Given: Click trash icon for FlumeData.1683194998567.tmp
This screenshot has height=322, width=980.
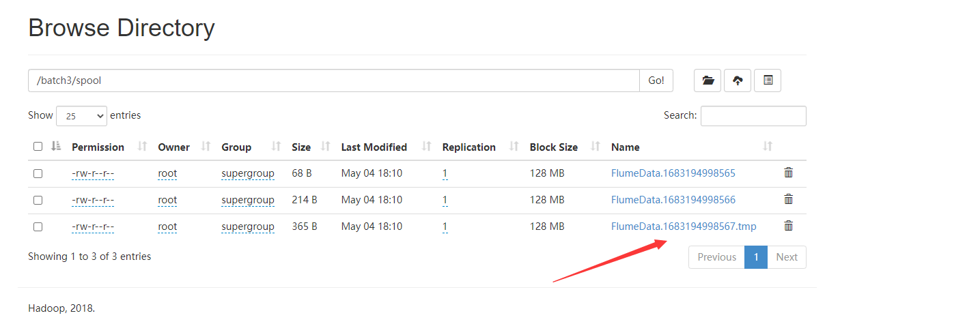Looking at the screenshot, I should click(788, 226).
